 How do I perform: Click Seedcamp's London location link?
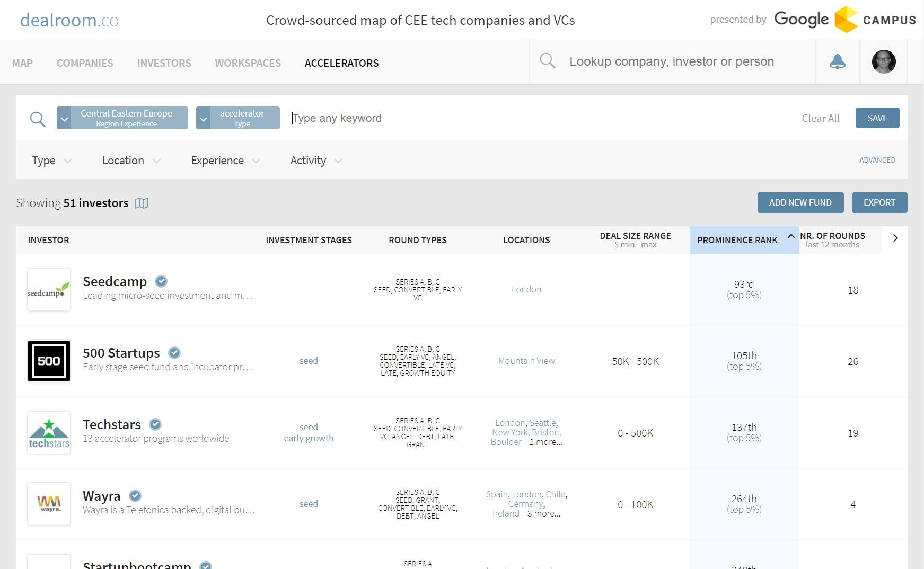pos(526,289)
